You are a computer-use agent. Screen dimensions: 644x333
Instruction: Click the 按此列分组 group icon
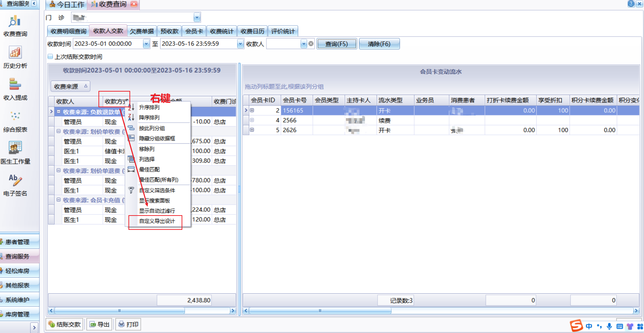pyautogui.click(x=131, y=128)
